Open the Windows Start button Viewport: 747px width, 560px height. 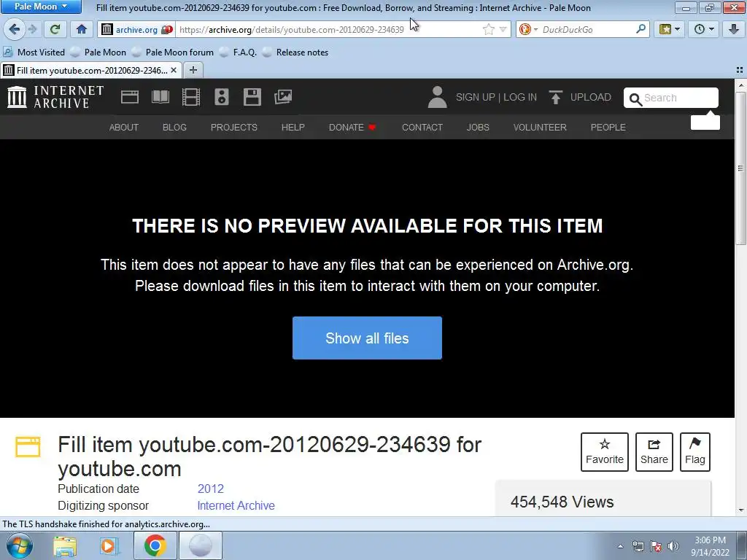point(20,545)
